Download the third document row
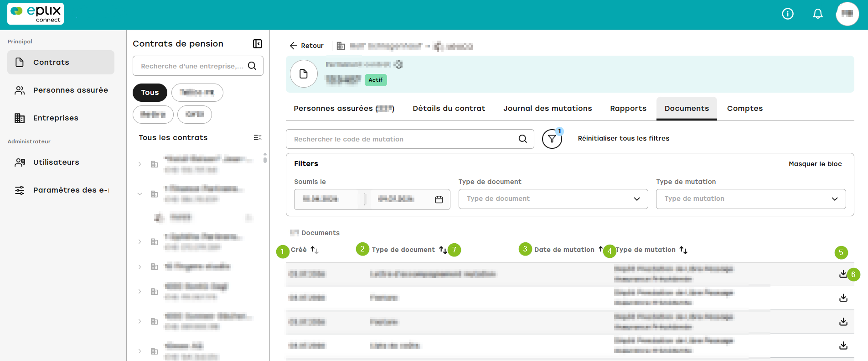The width and height of the screenshot is (868, 361). pos(843,322)
